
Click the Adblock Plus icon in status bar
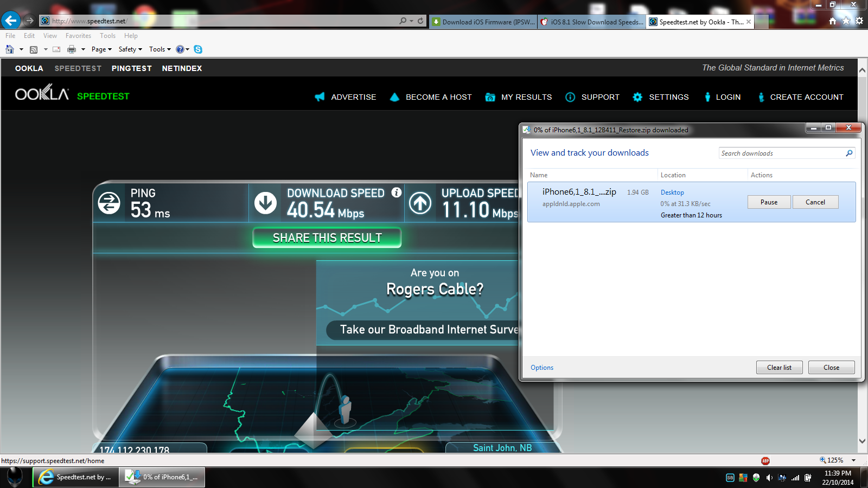click(x=765, y=461)
